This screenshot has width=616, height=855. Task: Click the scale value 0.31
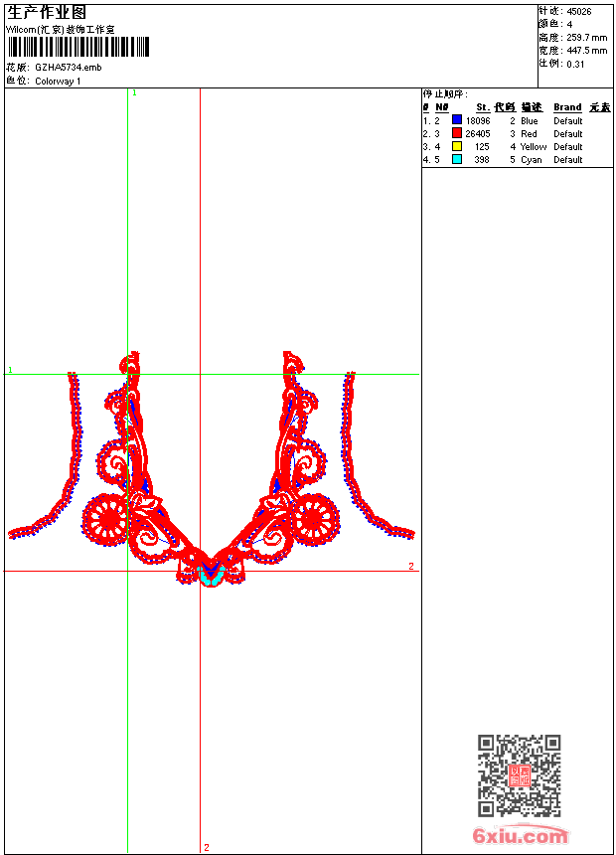[x=575, y=64]
